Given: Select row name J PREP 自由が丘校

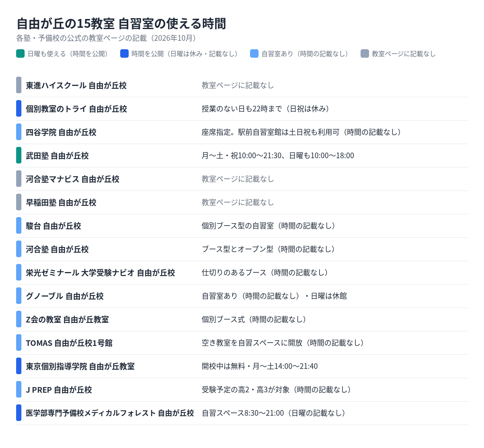Looking at the screenshot, I should (59, 389).
